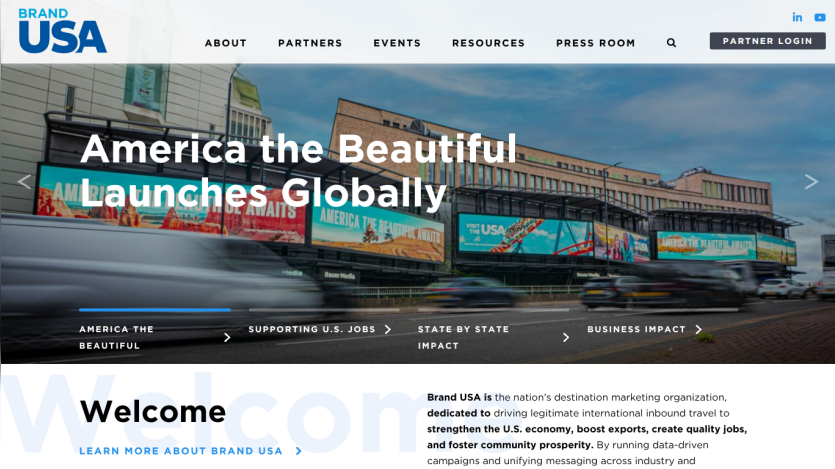Click the black Welcome heading

(153, 412)
